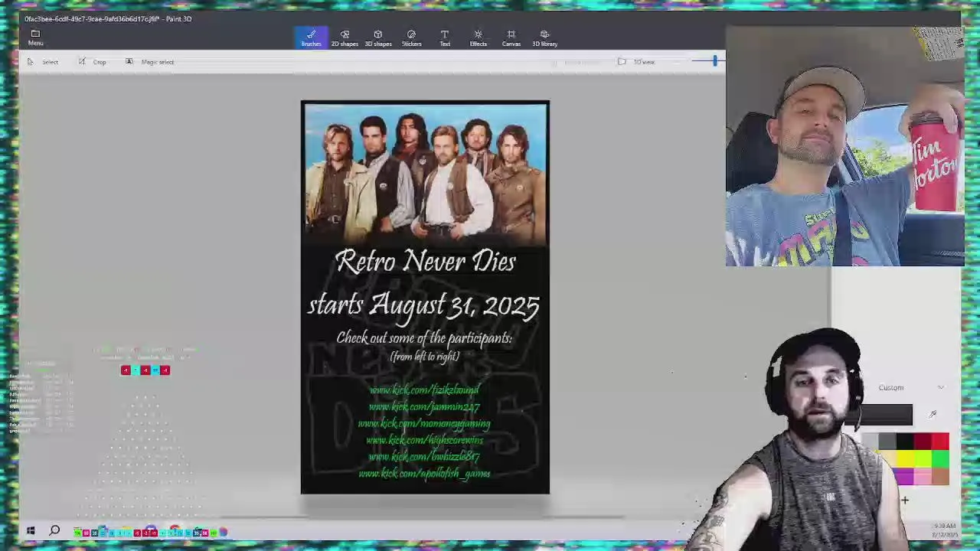Select the lime yellow-green color swatch
Screen dimensions: 980x551
(923, 458)
